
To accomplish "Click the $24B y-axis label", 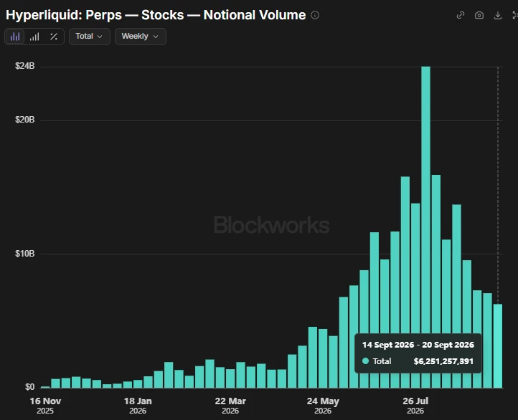I will [x=25, y=66].
